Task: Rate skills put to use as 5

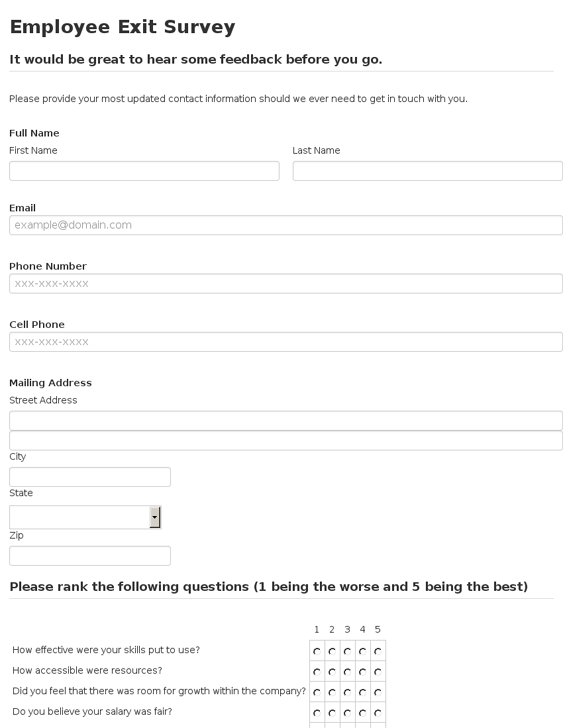Action: [x=378, y=651]
